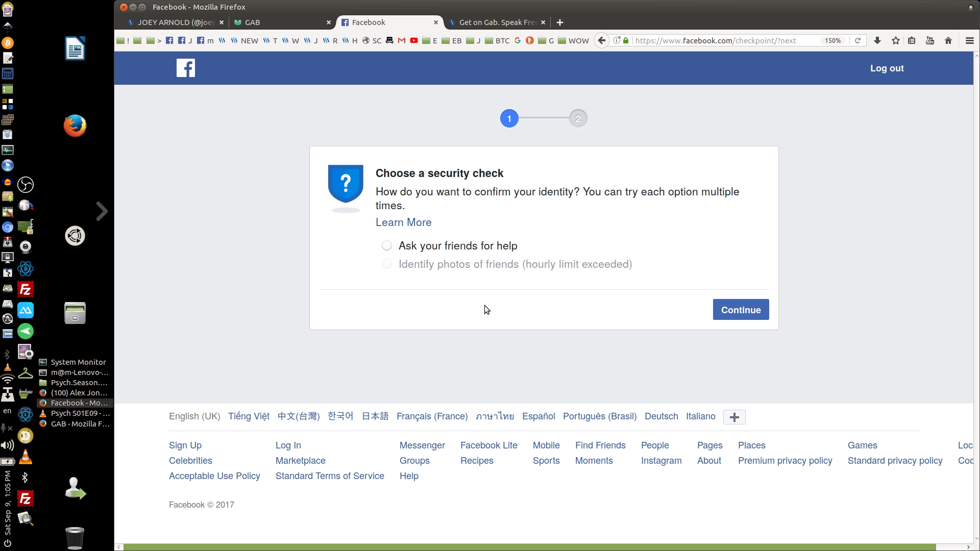Click the Facebook logo in header

186,68
